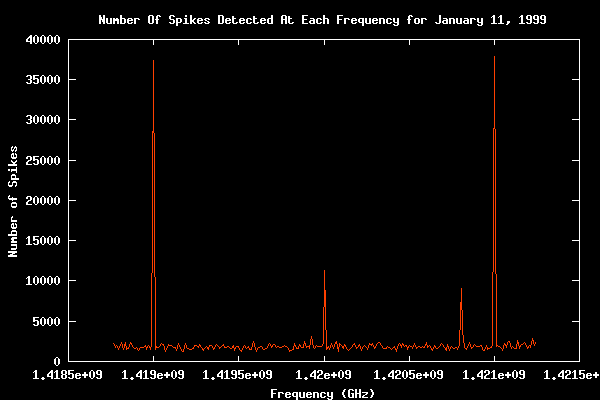
Task: Click the small spike peak near 1.4208e+09
Action: pyautogui.click(x=461, y=289)
